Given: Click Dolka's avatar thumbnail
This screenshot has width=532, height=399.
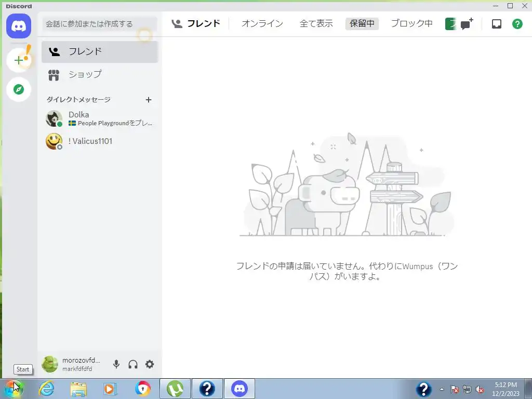Looking at the screenshot, I should [54, 119].
